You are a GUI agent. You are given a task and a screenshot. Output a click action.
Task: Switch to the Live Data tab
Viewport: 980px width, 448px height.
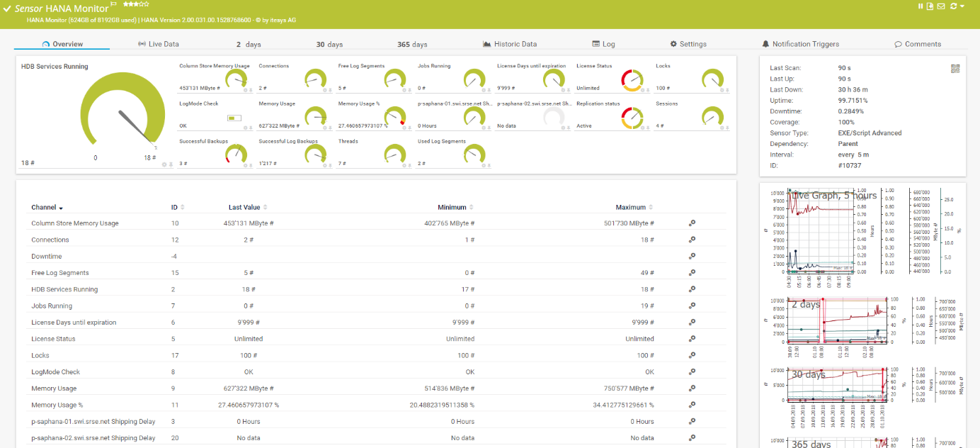tap(158, 44)
